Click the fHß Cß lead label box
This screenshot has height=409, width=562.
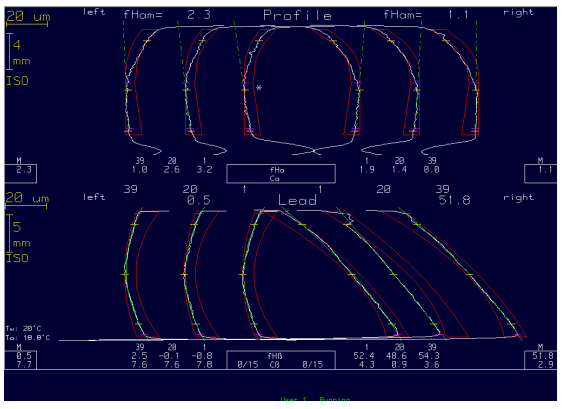281,360
